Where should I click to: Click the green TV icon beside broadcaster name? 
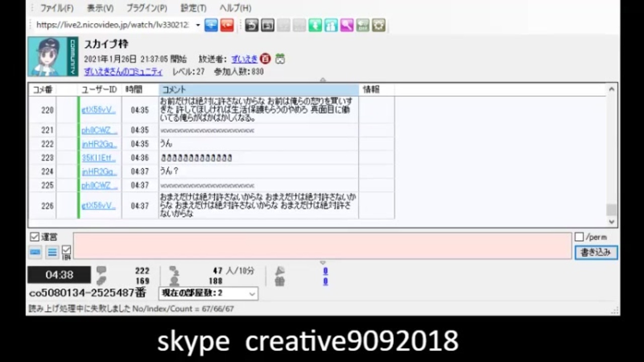280,59
